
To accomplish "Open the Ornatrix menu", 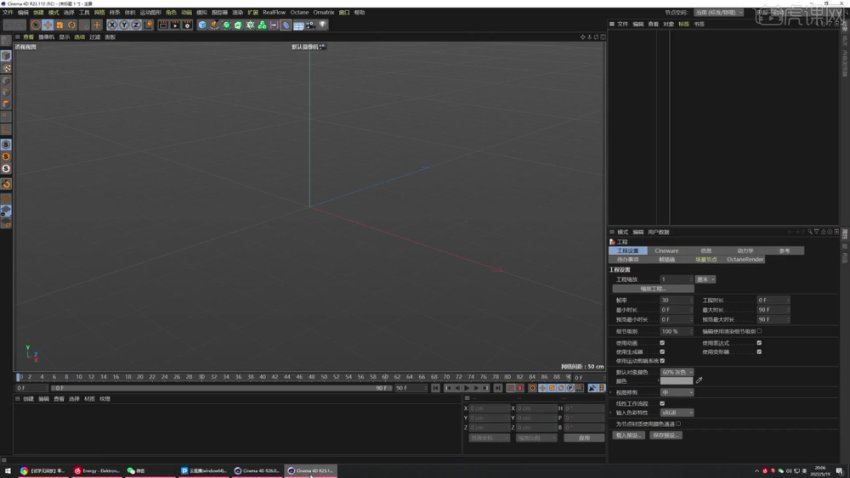I will click(x=324, y=12).
